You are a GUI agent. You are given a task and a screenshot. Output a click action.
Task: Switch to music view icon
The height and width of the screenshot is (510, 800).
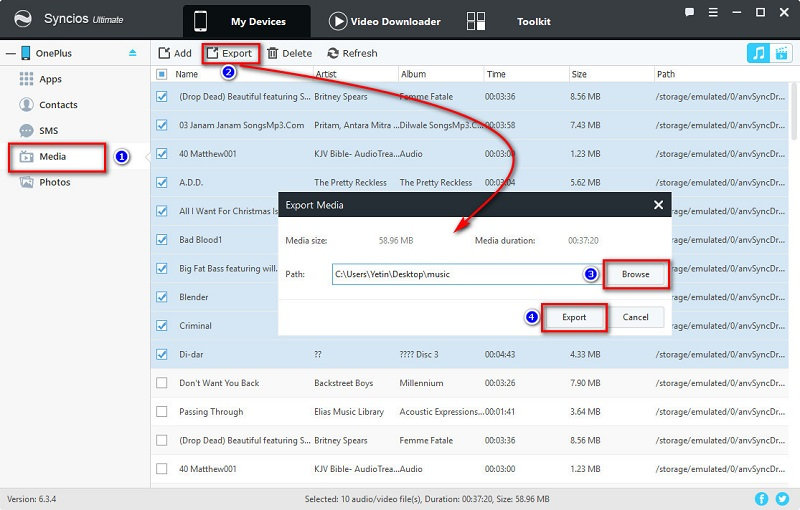758,53
